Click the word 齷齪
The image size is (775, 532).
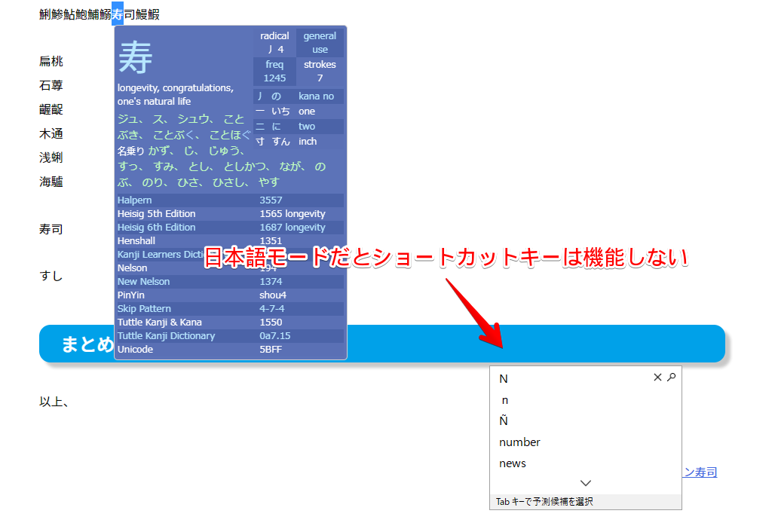coord(51,110)
